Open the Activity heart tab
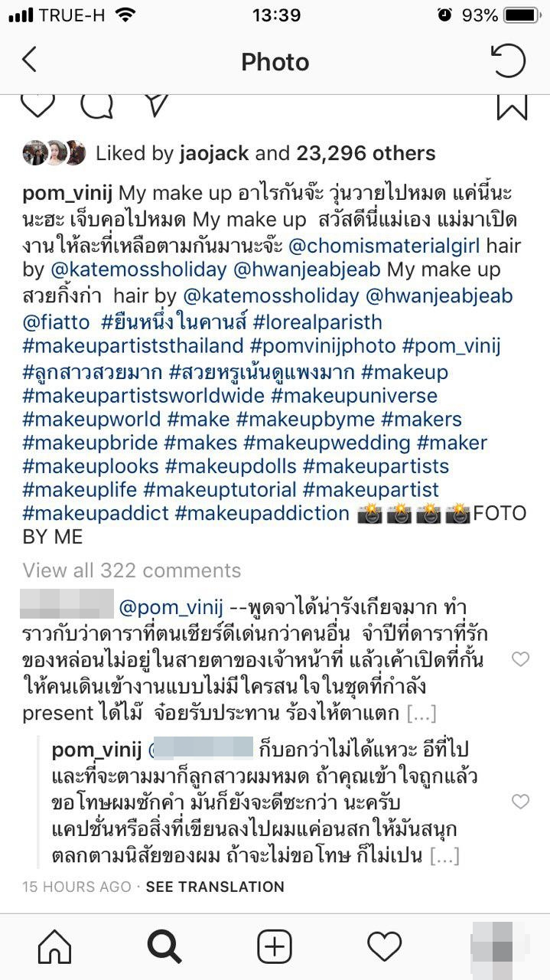The width and height of the screenshot is (550, 980). click(x=384, y=948)
